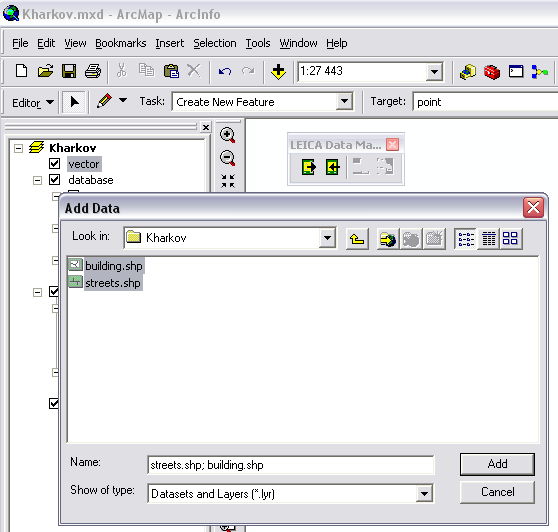This screenshot has height=532, width=558.
Task: Open the map scale dropdown
Action: (434, 72)
